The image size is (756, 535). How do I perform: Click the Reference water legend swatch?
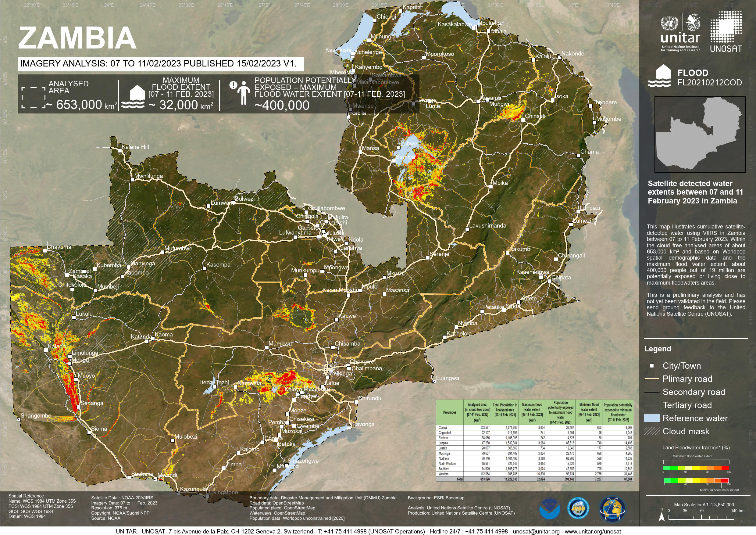tap(652, 418)
